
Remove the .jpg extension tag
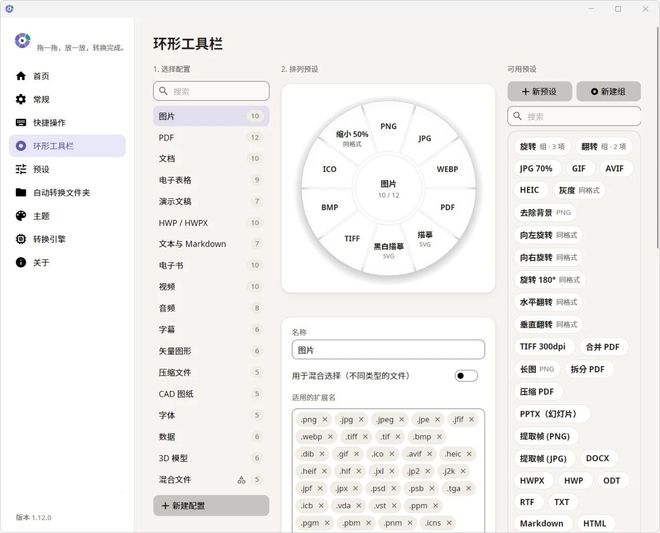361,419
